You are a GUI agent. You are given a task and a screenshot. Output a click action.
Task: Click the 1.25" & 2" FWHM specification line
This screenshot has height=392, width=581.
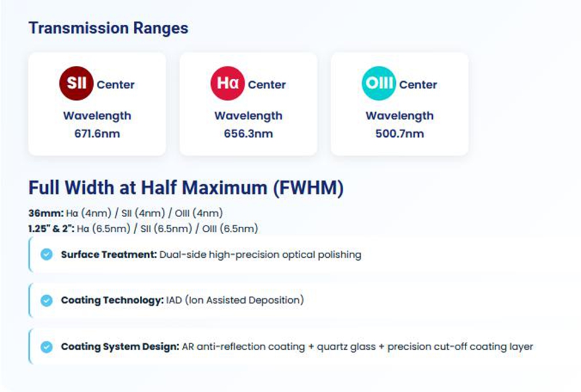[x=143, y=228]
